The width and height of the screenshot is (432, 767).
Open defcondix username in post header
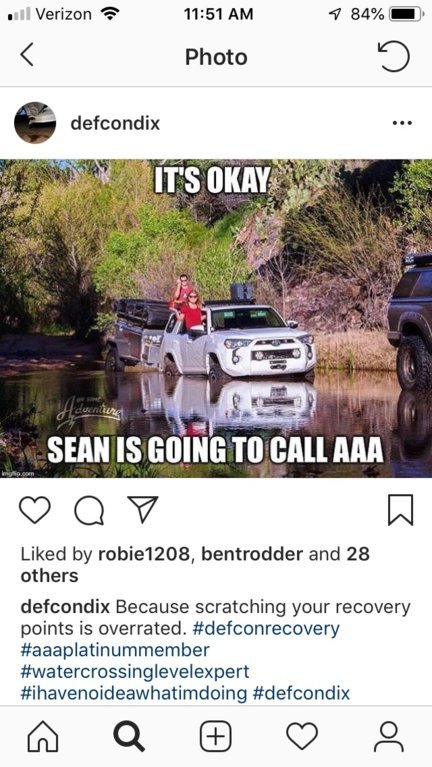click(x=115, y=123)
